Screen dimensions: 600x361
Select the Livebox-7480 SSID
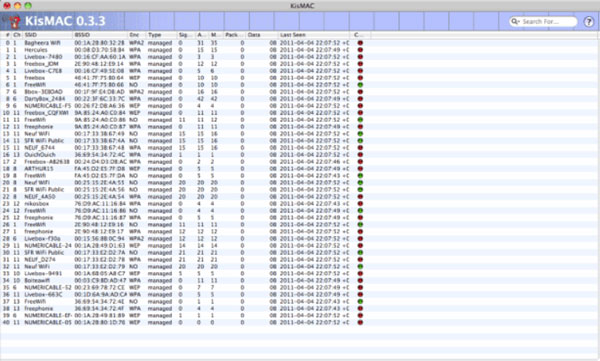coord(43,57)
